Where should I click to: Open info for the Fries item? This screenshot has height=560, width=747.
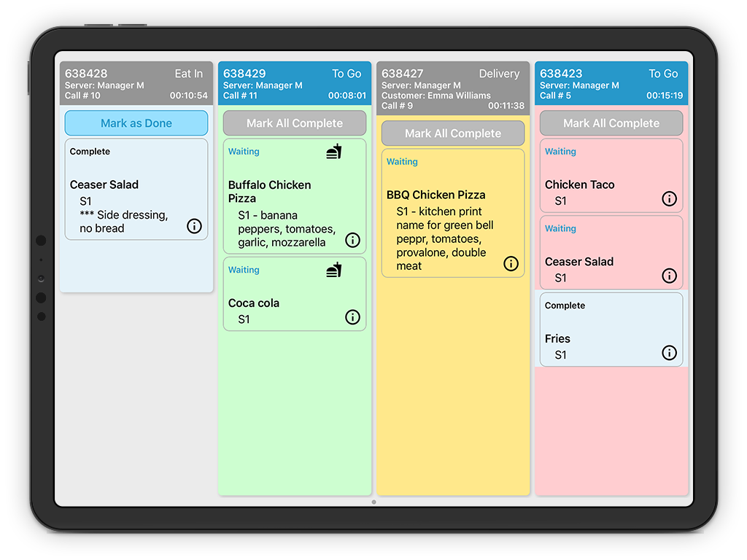tap(669, 353)
